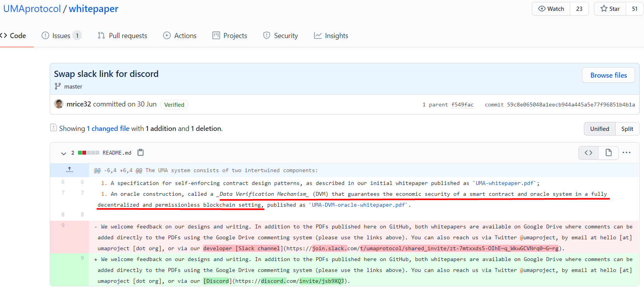Display the rich diff document icon
Viewport: 644px width, 291px height.
[x=608, y=153]
